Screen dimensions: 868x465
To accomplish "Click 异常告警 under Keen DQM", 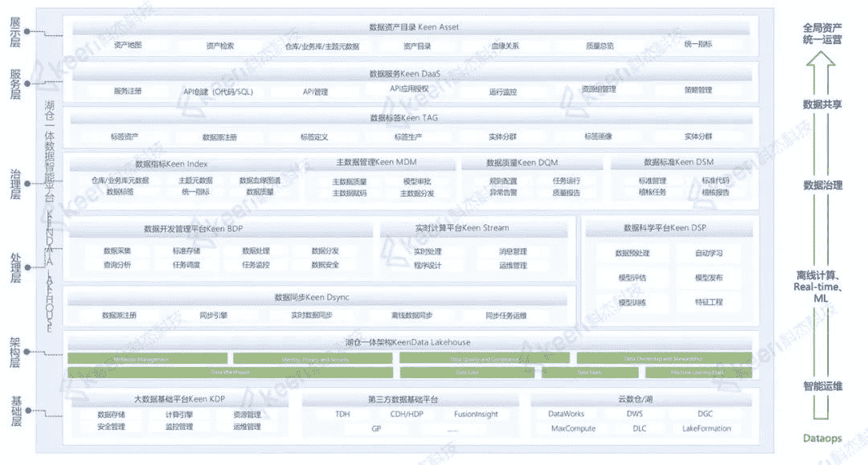I will (504, 193).
